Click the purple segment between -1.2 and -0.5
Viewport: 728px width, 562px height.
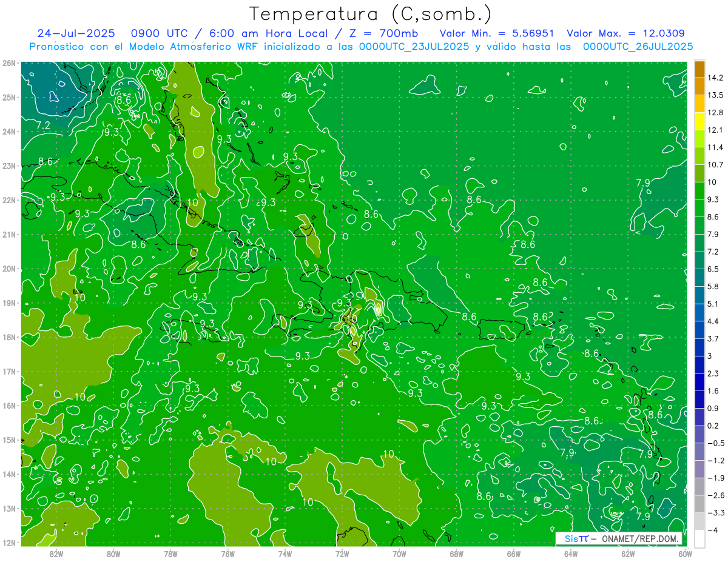coord(699,451)
